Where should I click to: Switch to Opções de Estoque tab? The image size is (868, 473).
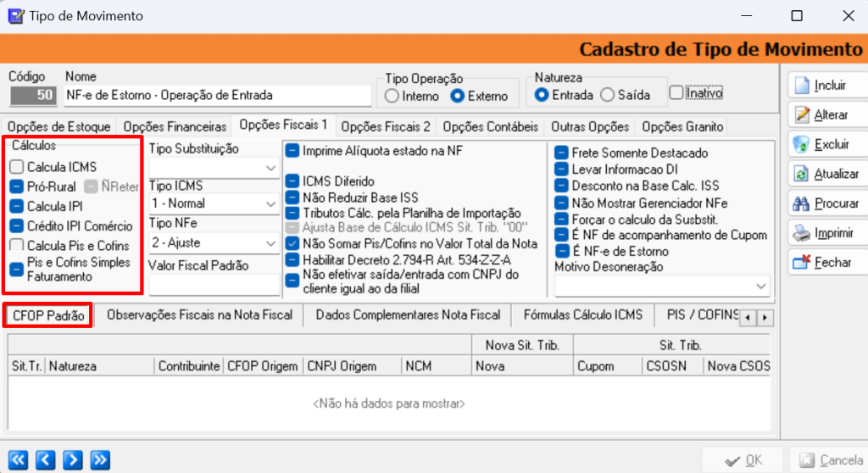click(x=59, y=127)
